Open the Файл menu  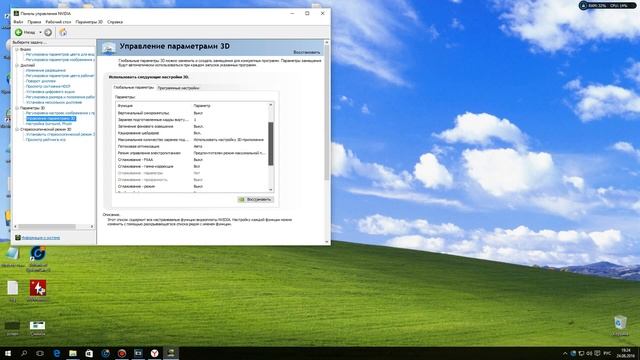18,22
